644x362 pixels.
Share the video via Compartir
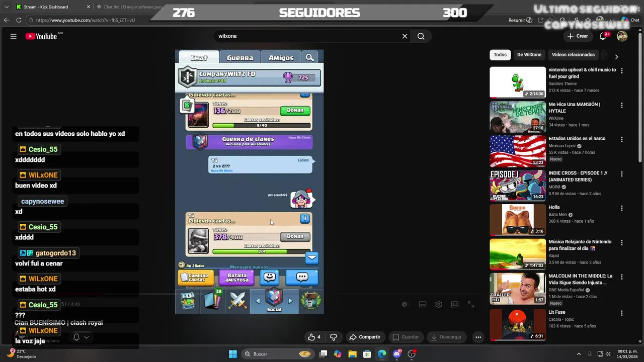(x=365, y=337)
